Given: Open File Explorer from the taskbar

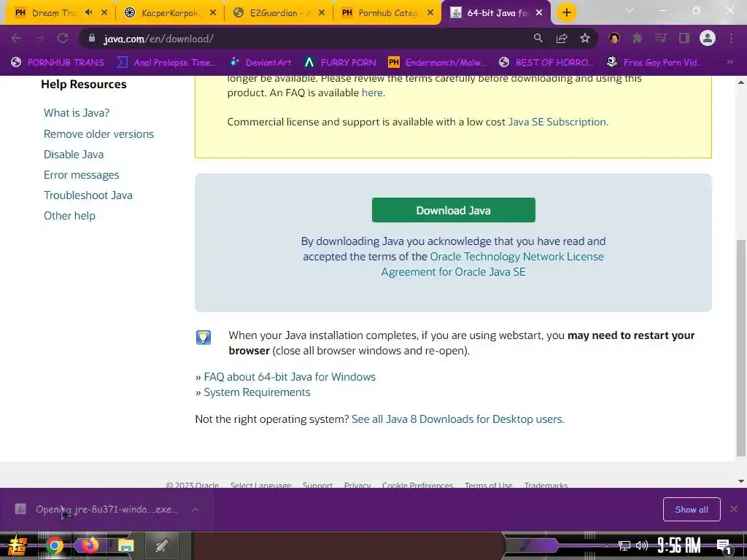Looking at the screenshot, I should tap(125, 545).
